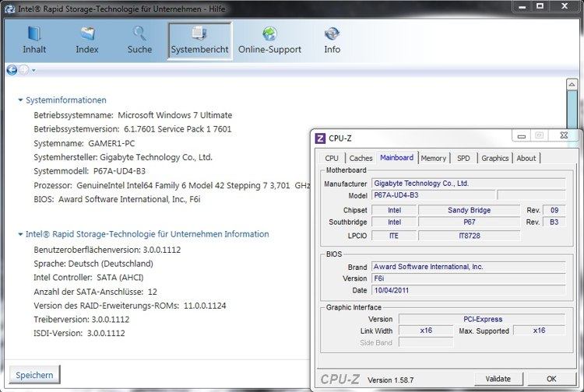Switch to Caches tab in CPU-Z

coord(361,158)
